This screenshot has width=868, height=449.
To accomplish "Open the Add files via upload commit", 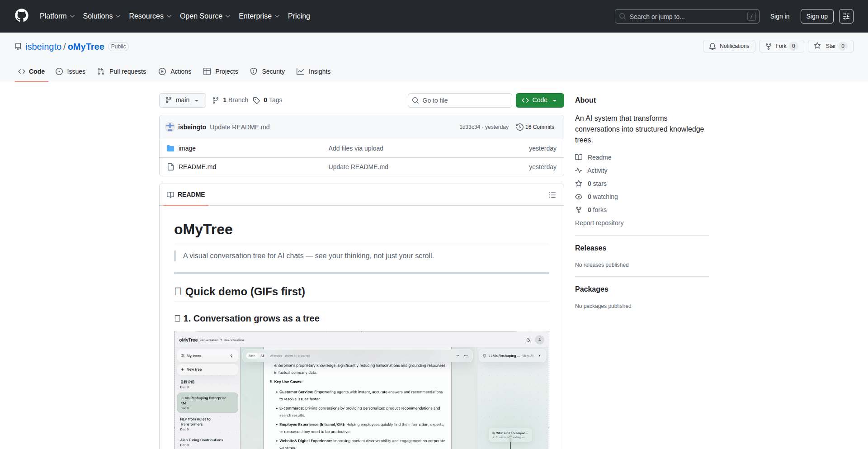I will 356,148.
